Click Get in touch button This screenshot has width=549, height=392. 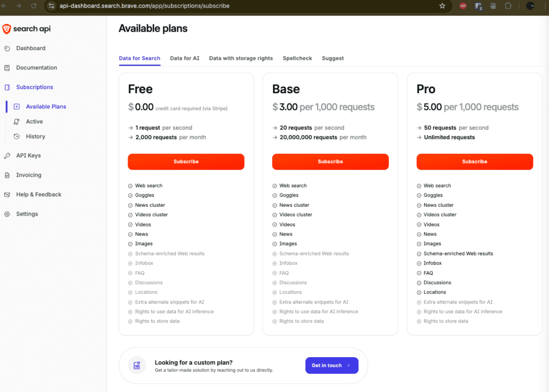pyautogui.click(x=331, y=365)
